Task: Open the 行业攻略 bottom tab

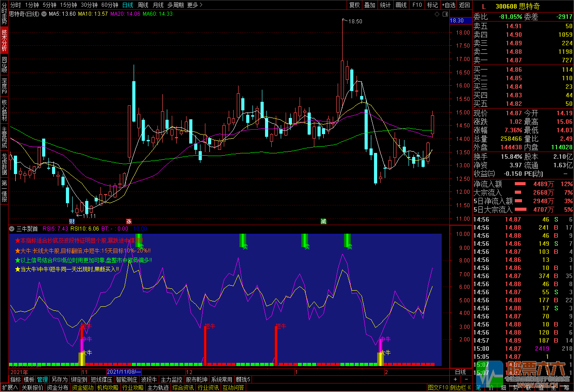Action: pyautogui.click(x=133, y=388)
